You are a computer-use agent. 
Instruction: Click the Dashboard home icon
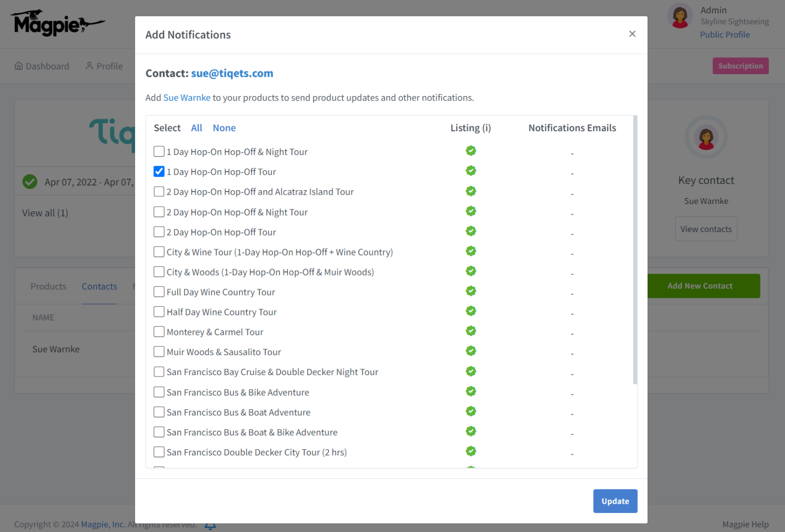(19, 66)
